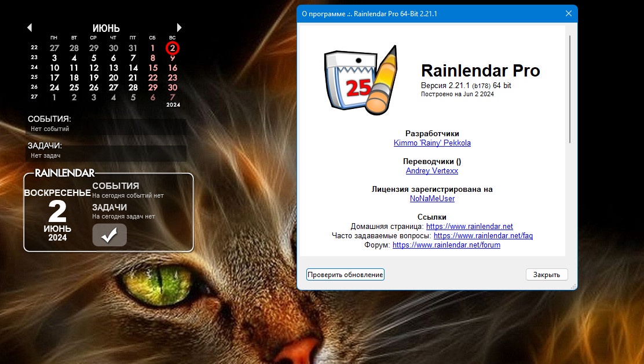This screenshot has width=644, height=364.
Task: Open Kimmo 'Rainy' Pekkola link
Action: [432, 143]
